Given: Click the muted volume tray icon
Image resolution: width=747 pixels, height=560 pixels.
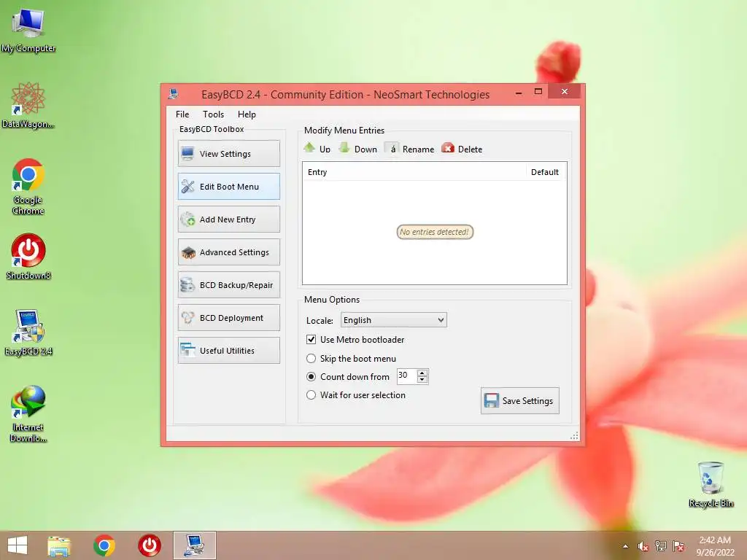Looking at the screenshot, I should [643, 546].
